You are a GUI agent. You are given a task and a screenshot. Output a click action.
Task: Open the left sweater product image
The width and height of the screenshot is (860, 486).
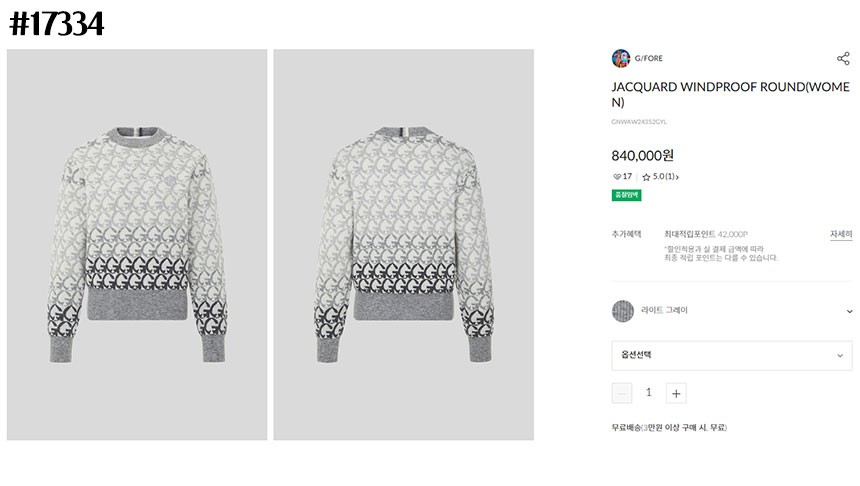[137, 245]
